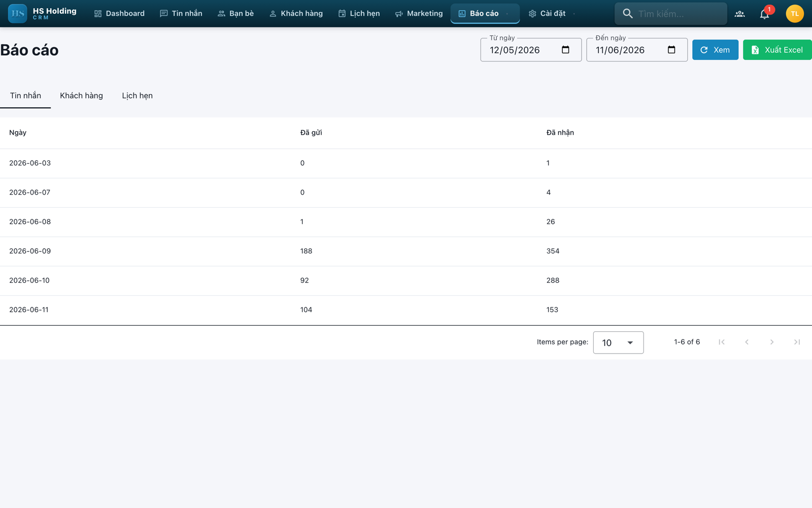Go to previous page of results
812x508 pixels.
747,342
